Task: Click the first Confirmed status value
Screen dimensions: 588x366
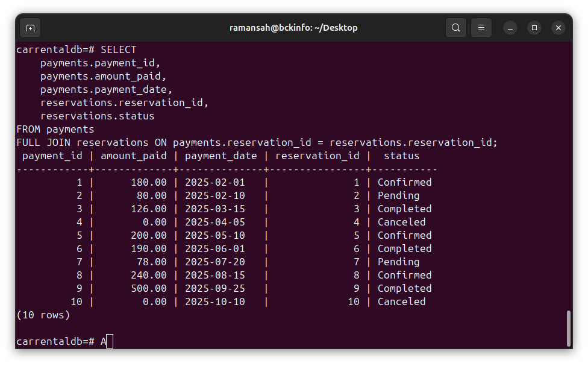Action: tap(404, 182)
